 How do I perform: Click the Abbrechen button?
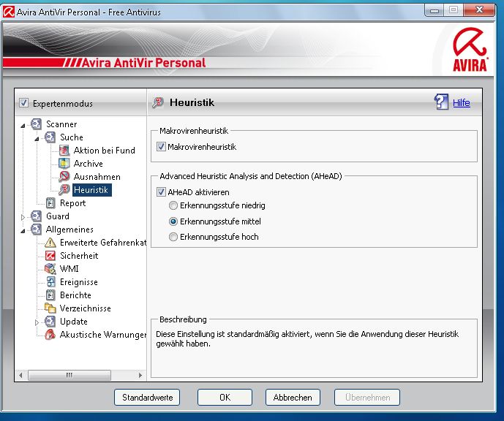pos(293,398)
